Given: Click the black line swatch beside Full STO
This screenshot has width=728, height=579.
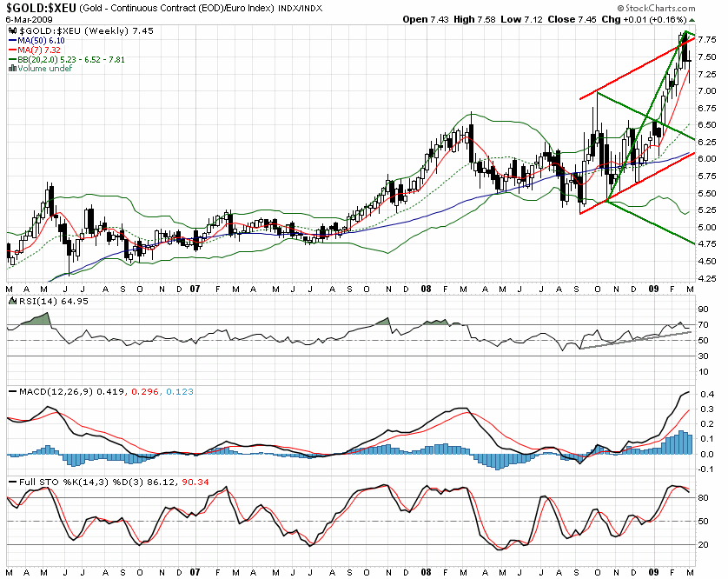Looking at the screenshot, I should coord(12,482).
